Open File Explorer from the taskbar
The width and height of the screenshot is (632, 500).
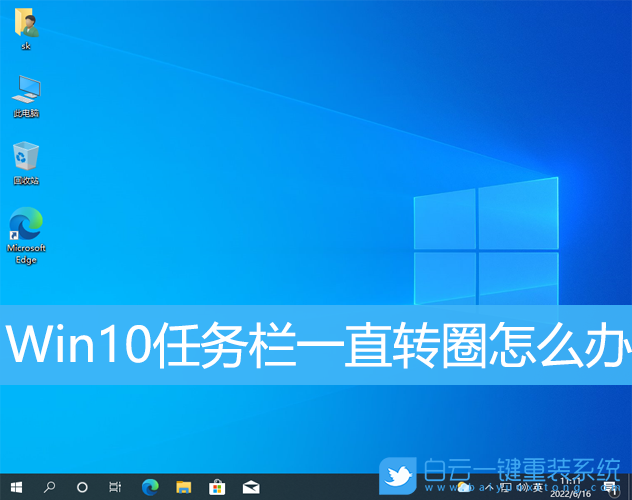[183, 488]
